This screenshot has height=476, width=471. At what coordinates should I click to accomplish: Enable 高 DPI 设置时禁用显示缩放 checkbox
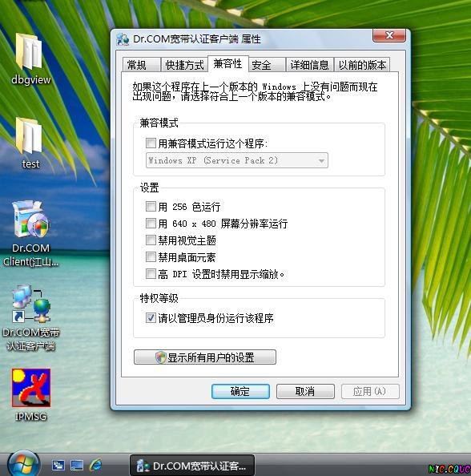tap(151, 274)
